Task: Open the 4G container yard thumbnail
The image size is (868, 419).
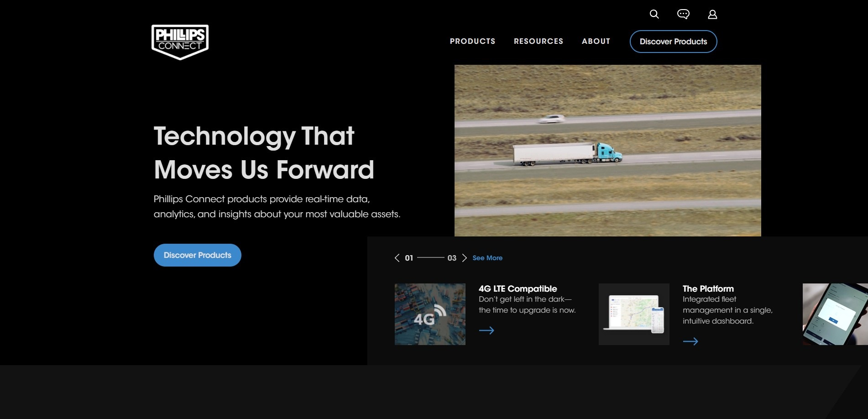Action: click(x=430, y=314)
